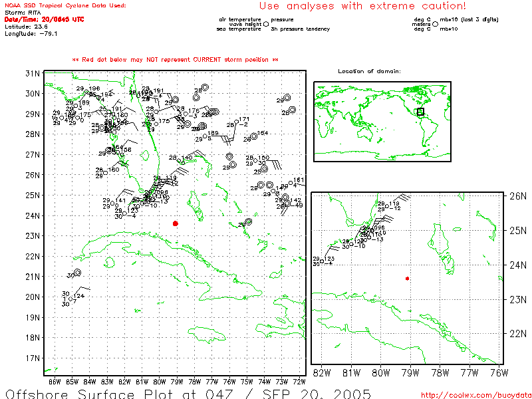532x399 pixels.
Task: Click the double-circle station near 21N 85W
Action: (x=77, y=273)
